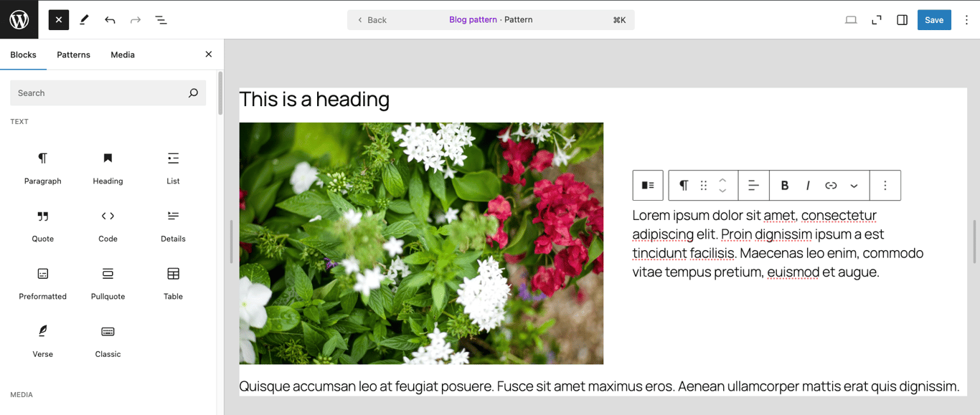Switch to the Media tab
980x415 pixels.
(x=122, y=54)
